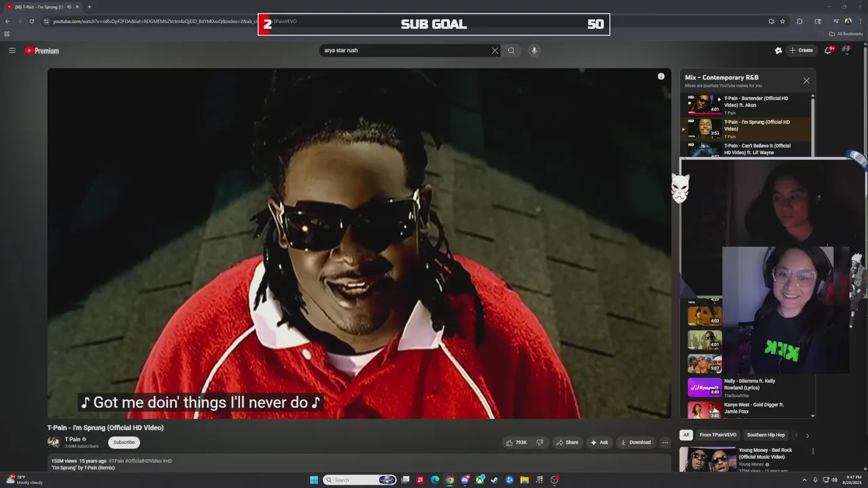
Task: Close the T-Pain I'm Sprung tab
Action: pos(77,7)
